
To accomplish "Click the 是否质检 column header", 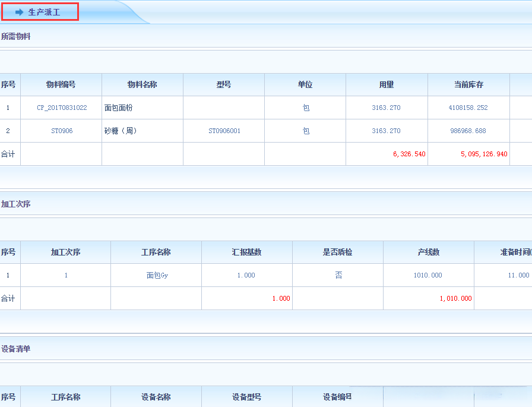I will (x=338, y=252).
